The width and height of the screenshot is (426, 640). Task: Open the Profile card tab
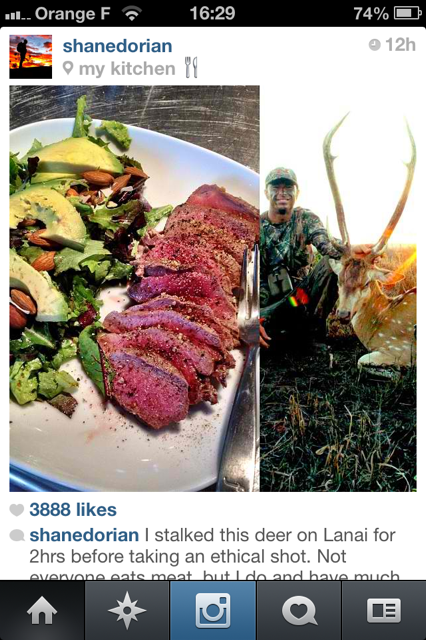click(384, 611)
